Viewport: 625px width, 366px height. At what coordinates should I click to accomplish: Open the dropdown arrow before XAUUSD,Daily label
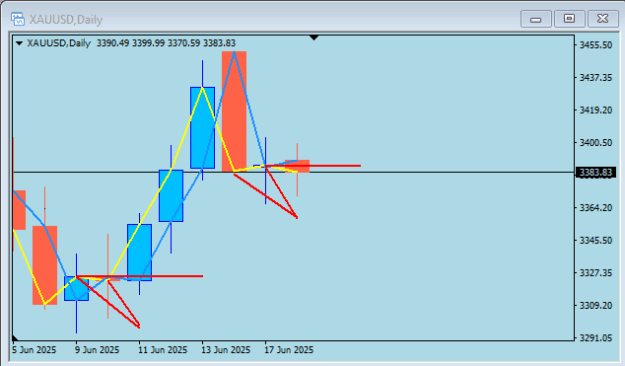pyautogui.click(x=19, y=43)
